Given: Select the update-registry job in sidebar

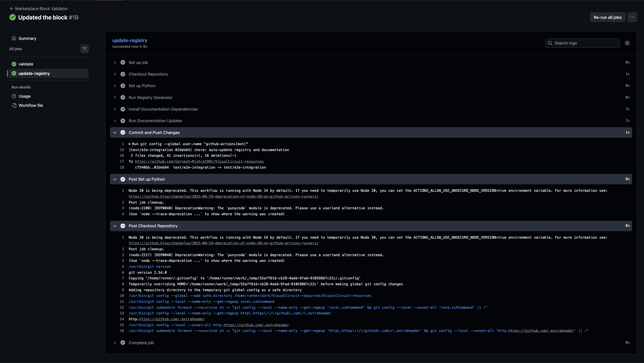Looking at the screenshot, I should [49, 73].
